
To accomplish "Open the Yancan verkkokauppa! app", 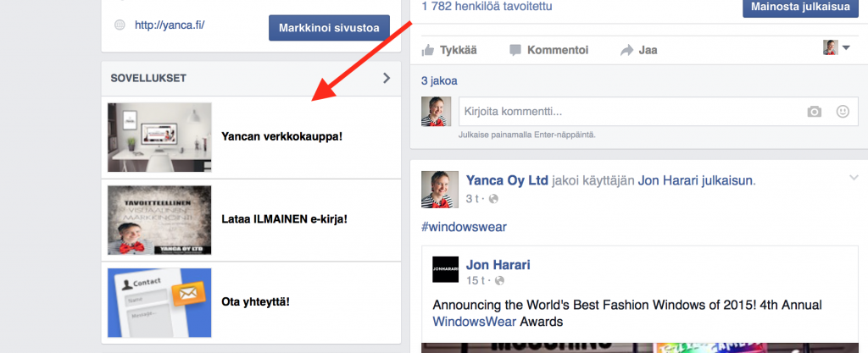I will pyautogui.click(x=281, y=136).
